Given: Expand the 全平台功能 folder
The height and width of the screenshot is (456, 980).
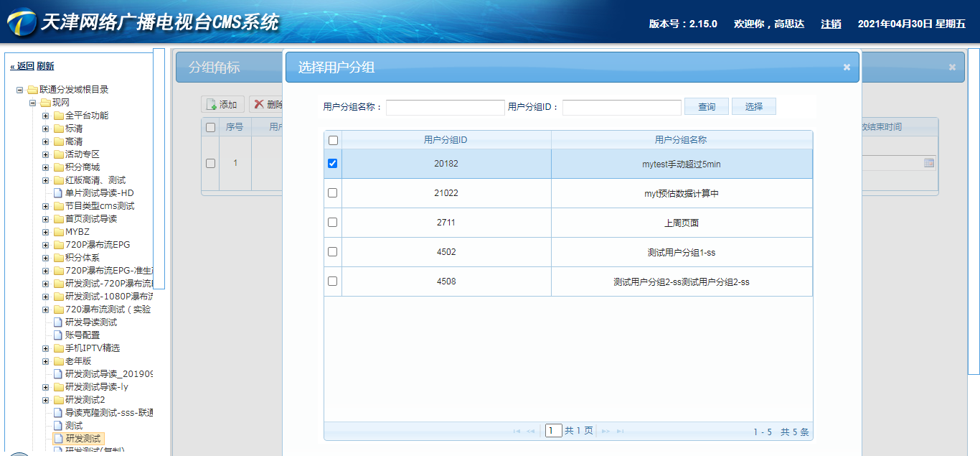Looking at the screenshot, I should click(46, 116).
